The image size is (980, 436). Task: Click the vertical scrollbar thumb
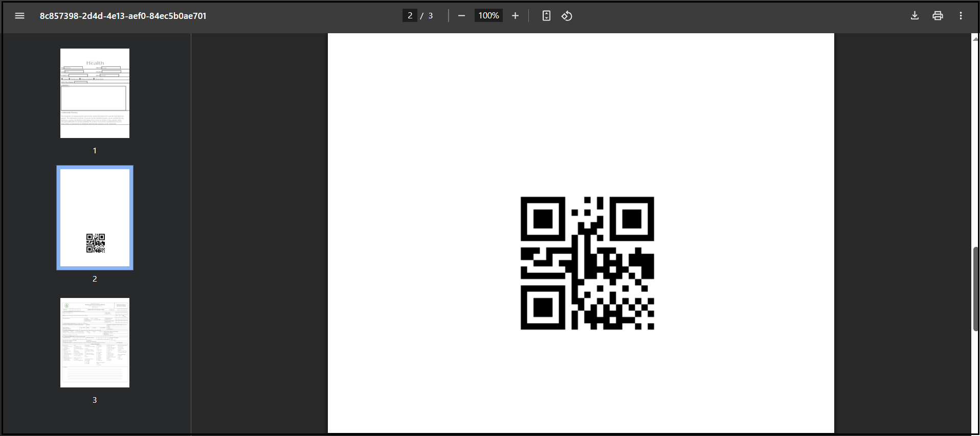[x=975, y=289]
